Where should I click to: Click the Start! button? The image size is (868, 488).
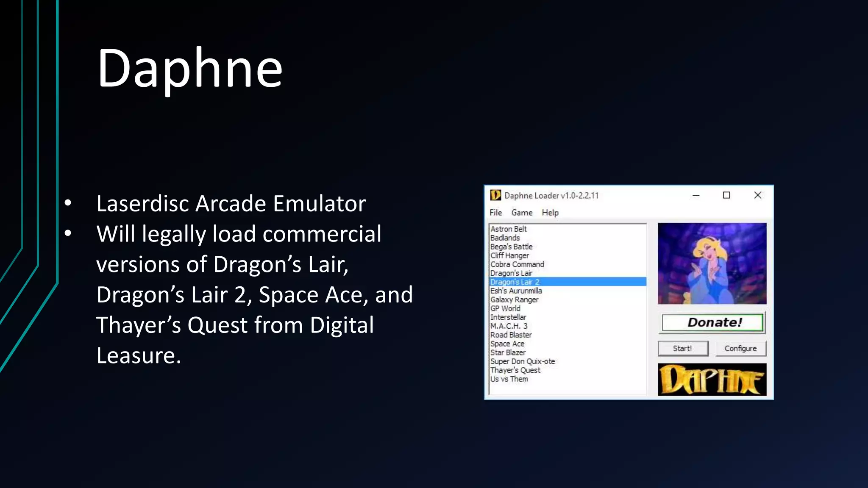click(x=683, y=348)
